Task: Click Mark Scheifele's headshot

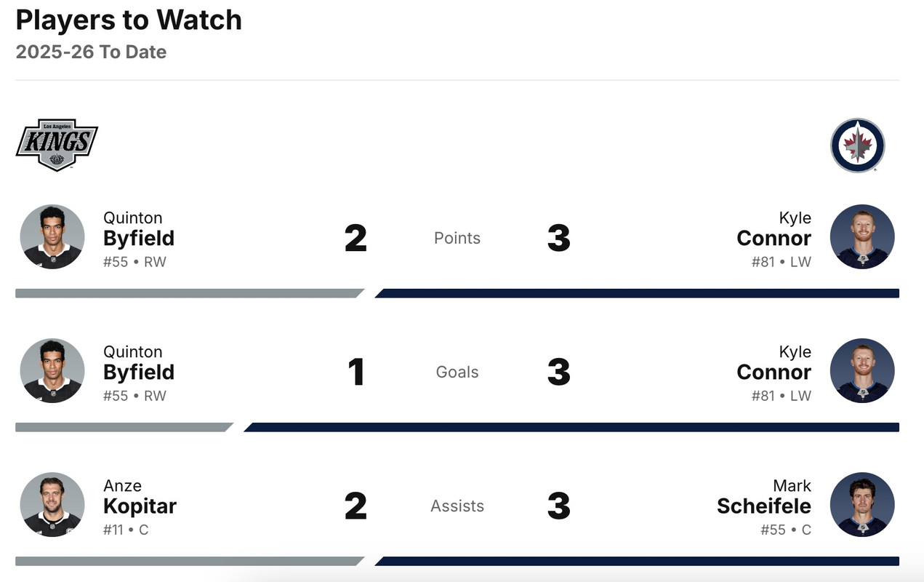Action: tap(862, 505)
